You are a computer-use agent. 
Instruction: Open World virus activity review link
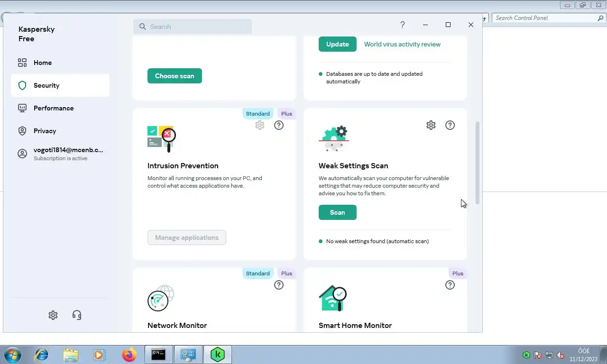(x=402, y=44)
